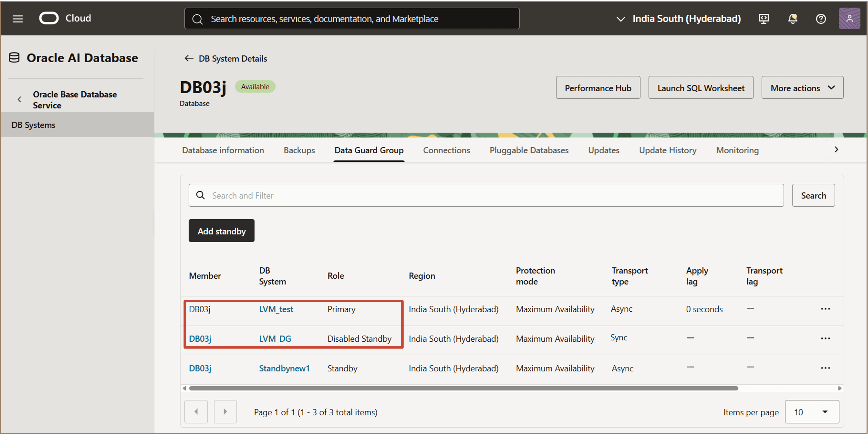Switch to the Pluggable Databases tab
Image resolution: width=868 pixels, height=434 pixels.
click(529, 150)
